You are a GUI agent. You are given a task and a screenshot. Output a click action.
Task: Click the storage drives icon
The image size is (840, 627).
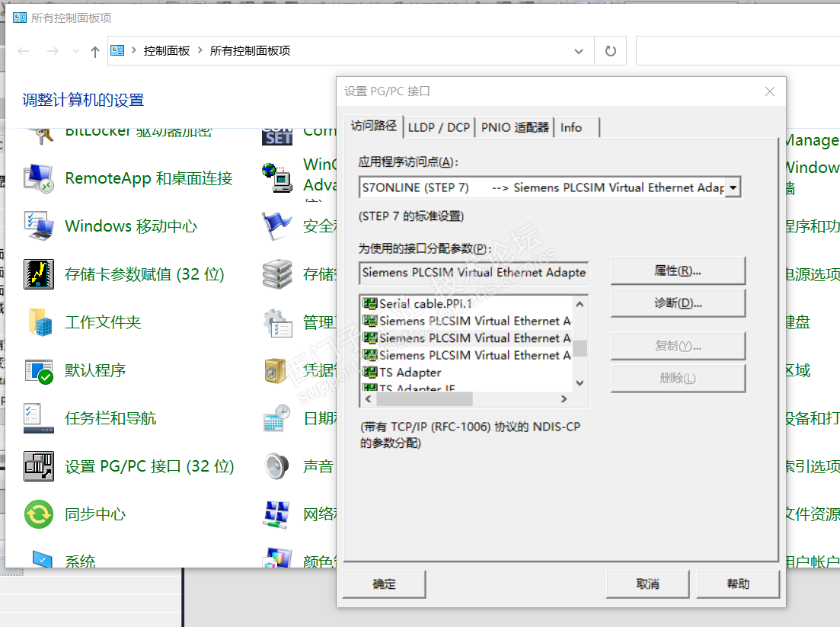pyautogui.click(x=277, y=274)
